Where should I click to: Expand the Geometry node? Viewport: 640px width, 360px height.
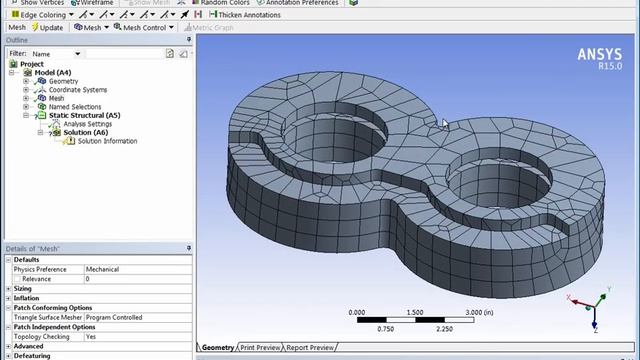click(26, 81)
